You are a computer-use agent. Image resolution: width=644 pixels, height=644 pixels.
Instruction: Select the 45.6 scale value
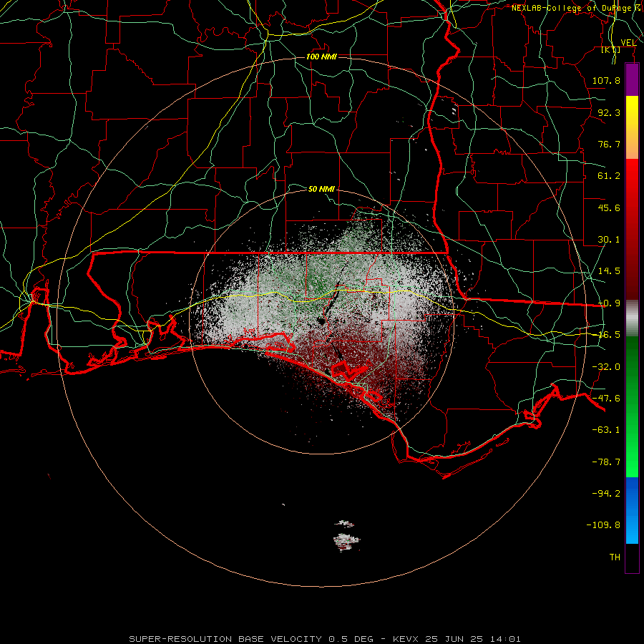[609, 208]
